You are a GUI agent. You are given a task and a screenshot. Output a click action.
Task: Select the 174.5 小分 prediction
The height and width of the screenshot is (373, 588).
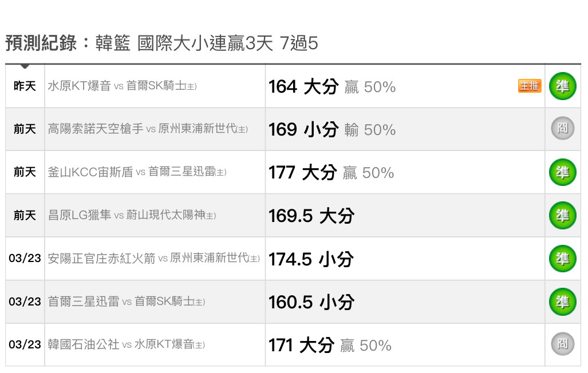[x=311, y=259]
